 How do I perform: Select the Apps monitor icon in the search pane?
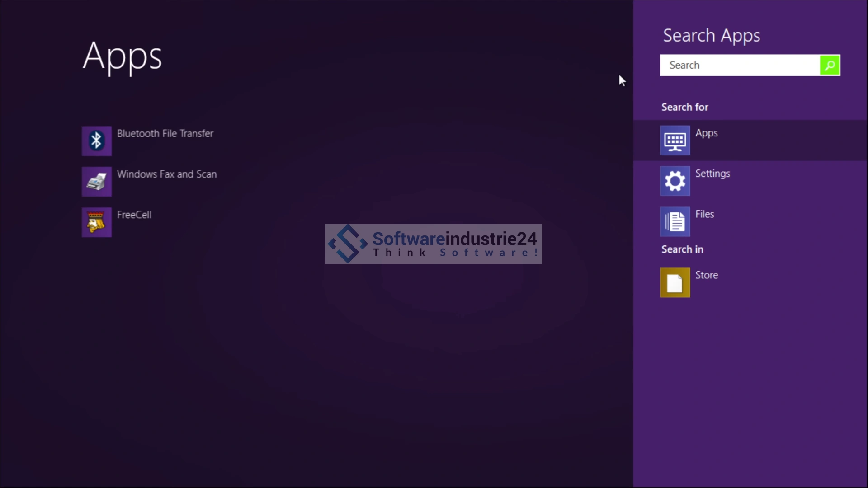[675, 141]
